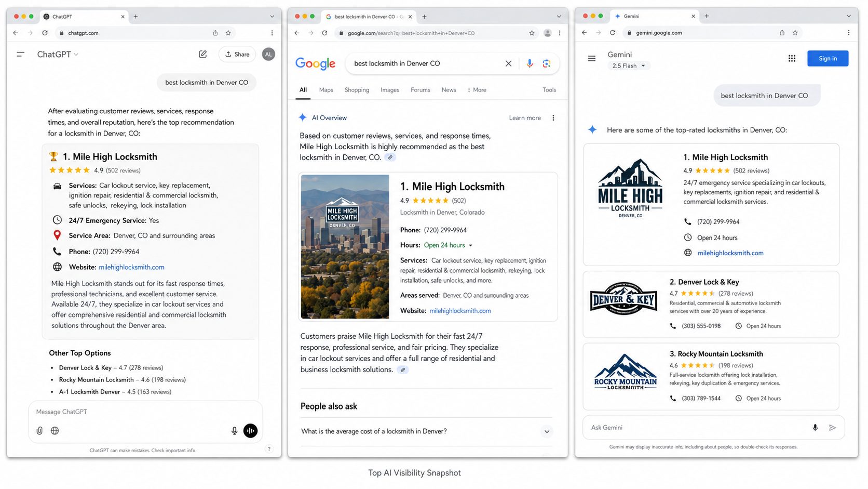The image size is (868, 489).
Task: Click source link chip after business locksmith solutions
Action: click(x=403, y=370)
